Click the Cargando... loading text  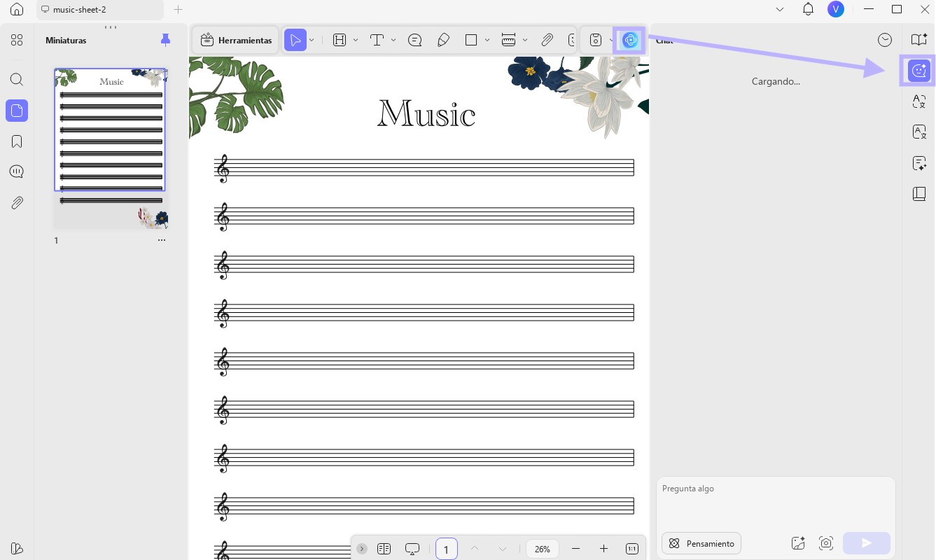coord(776,81)
